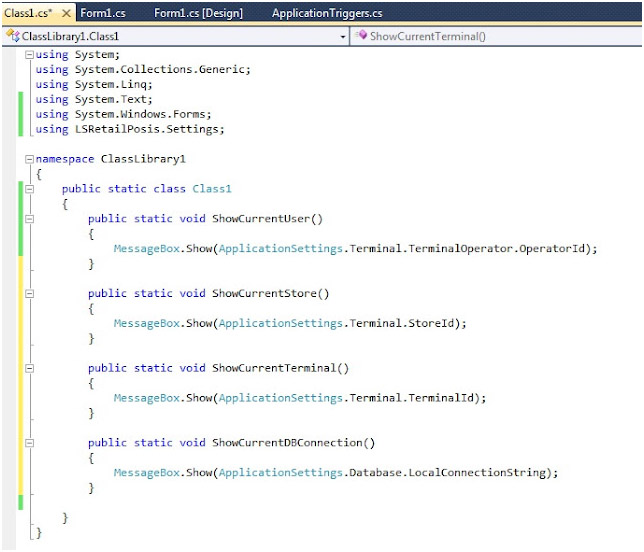Image resolution: width=644 pixels, height=552 pixels.
Task: Switch to the ApplicationTriggers.cs tab
Action: coord(326,13)
